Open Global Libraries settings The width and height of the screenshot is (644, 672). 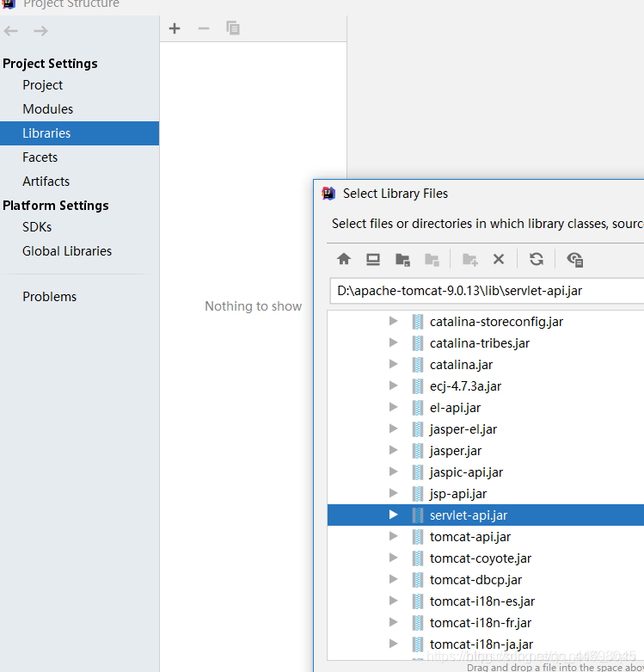pyautogui.click(x=67, y=251)
